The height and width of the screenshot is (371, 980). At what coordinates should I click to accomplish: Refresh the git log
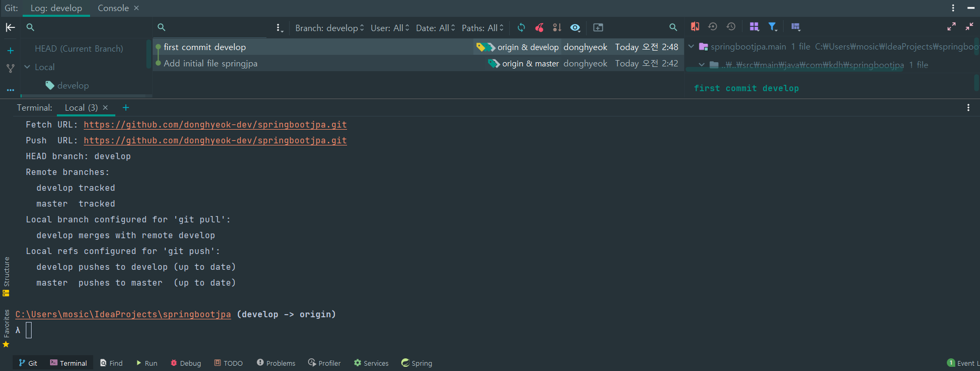pos(521,27)
